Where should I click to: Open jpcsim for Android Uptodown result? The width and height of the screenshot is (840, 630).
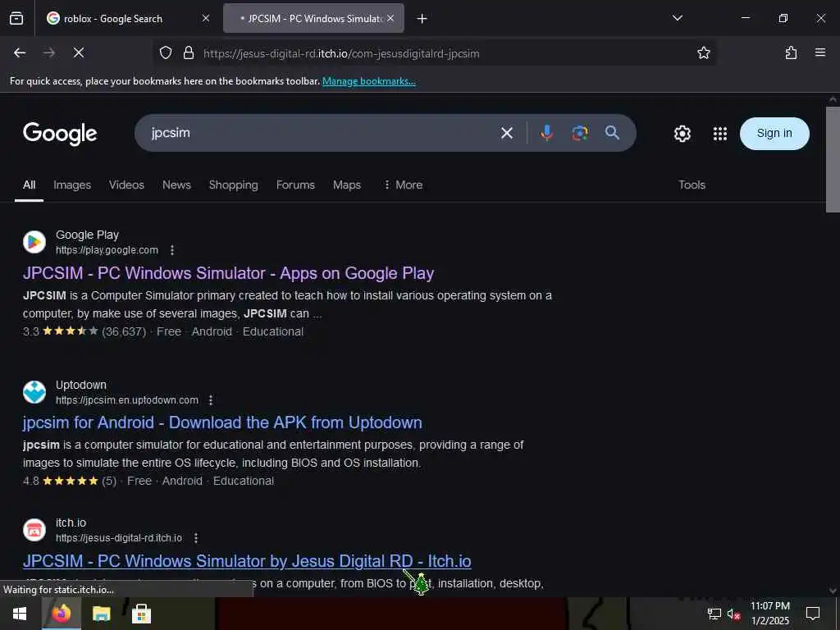coord(222,422)
